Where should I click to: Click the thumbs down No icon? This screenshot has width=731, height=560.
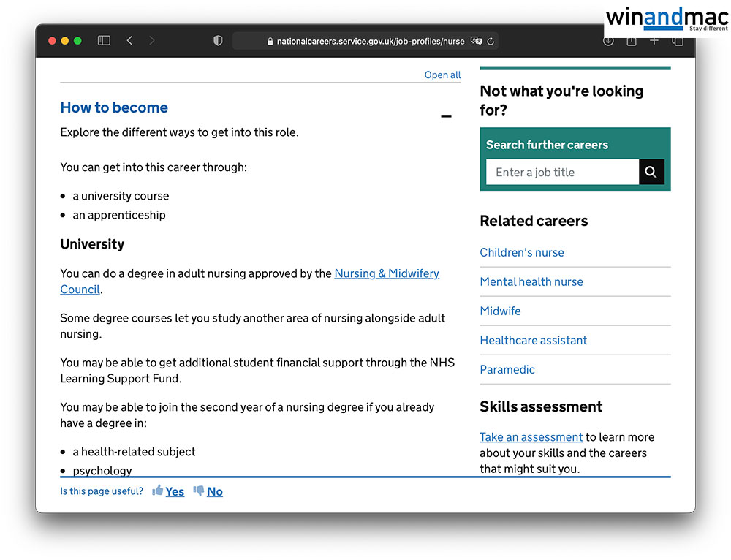[199, 491]
